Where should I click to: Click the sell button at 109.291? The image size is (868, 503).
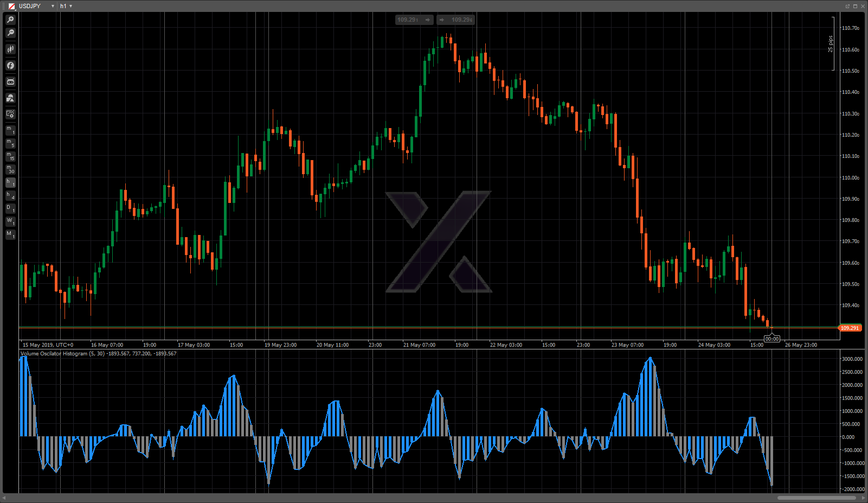[414, 20]
